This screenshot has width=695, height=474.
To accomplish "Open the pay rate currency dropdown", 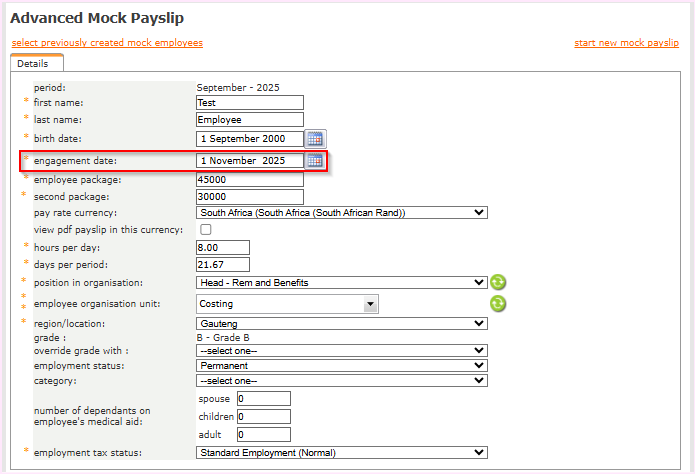I will tap(342, 213).
